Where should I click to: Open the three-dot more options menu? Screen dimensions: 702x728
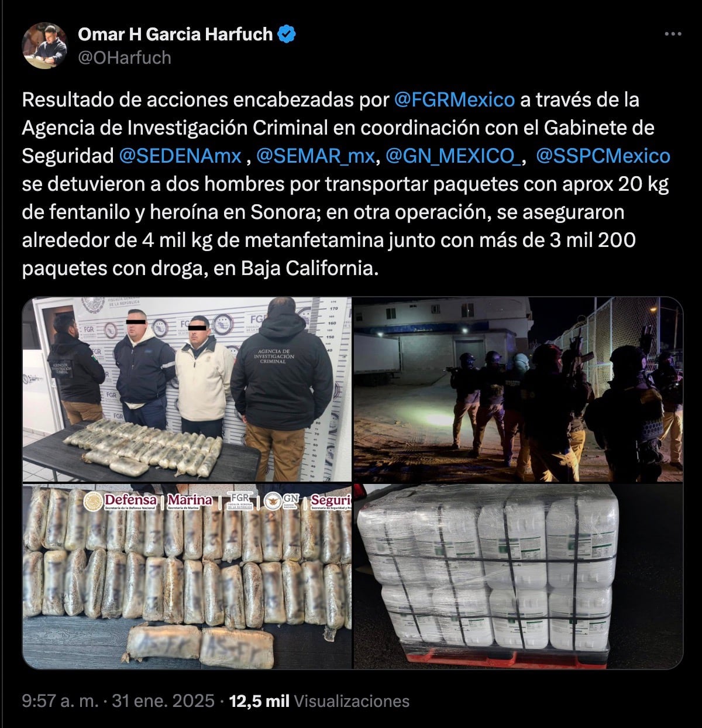pos(673,35)
